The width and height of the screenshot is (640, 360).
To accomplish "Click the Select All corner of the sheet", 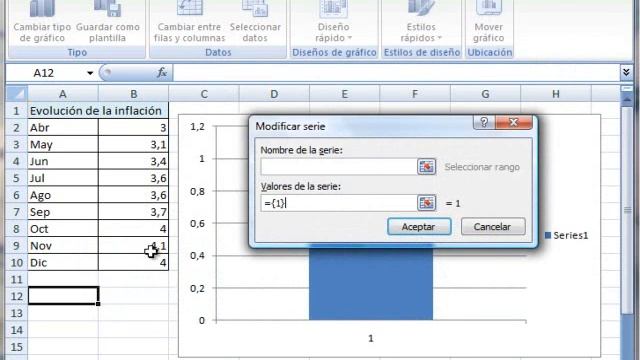I will 17,94.
